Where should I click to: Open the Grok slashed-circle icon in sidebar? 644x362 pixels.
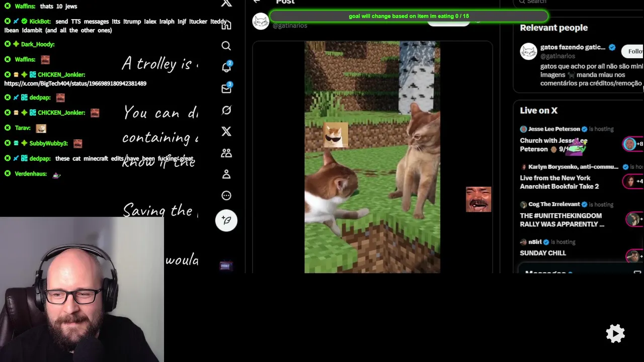click(x=226, y=110)
